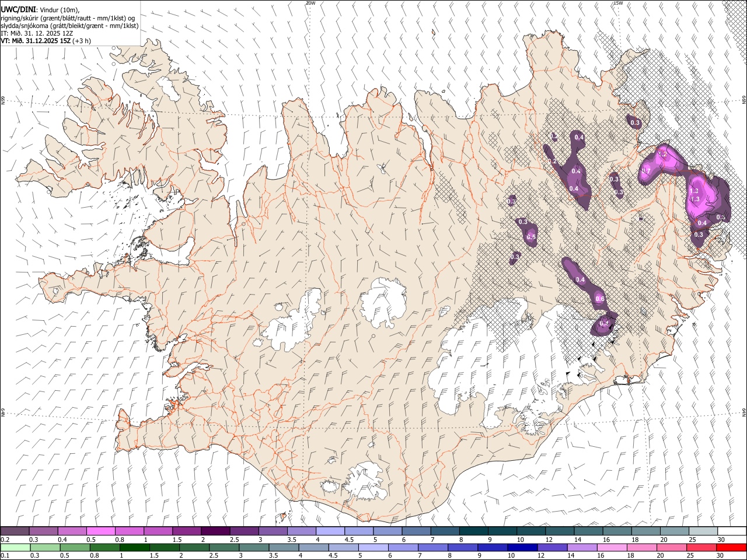Viewport: 747px width, 560px height.
Task: Pick the 25–30 light gray snow legend swatch
Action: point(703,531)
